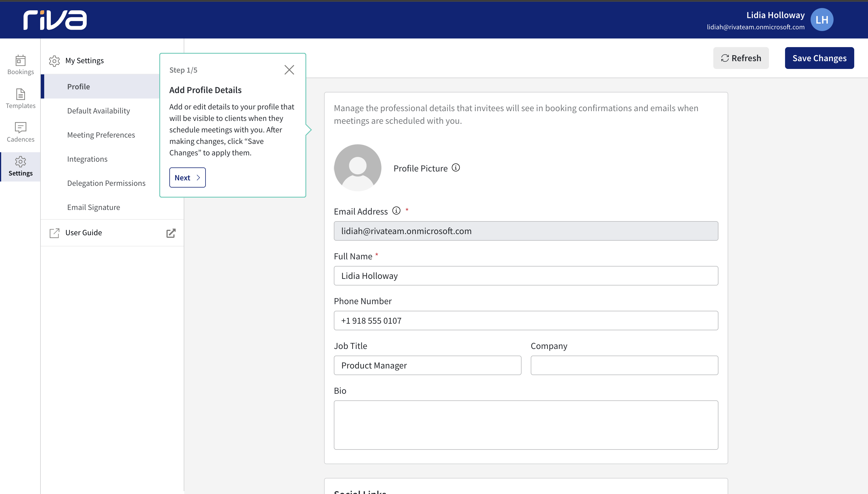The image size is (868, 494).
Task: Open Default Availability settings
Action: point(98,111)
